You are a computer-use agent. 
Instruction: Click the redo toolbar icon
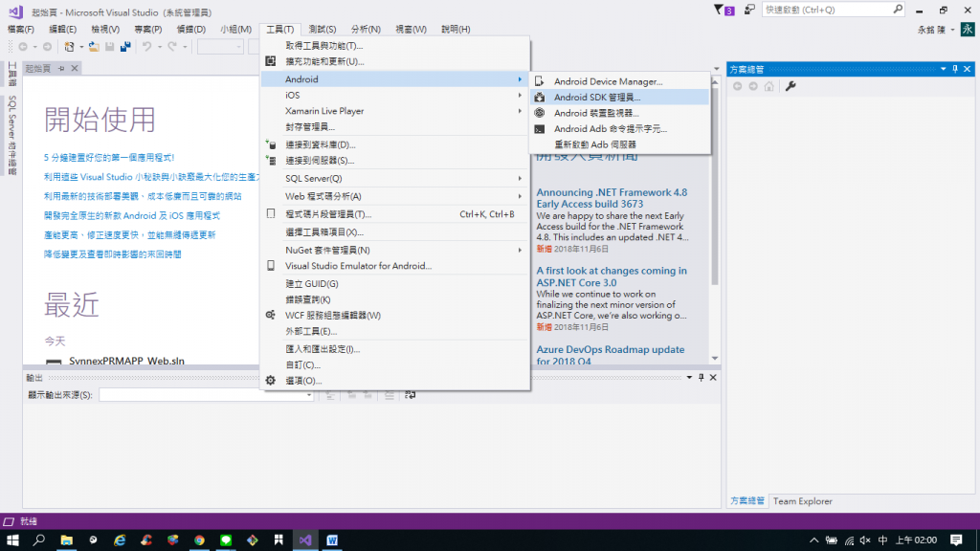172,47
